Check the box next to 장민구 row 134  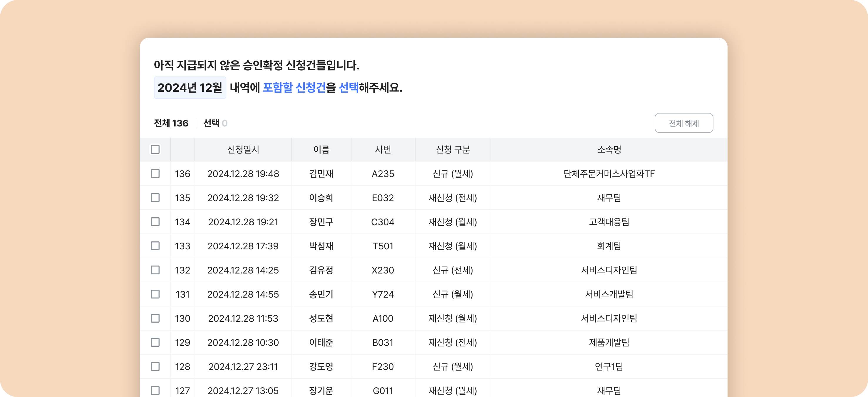pyautogui.click(x=155, y=222)
